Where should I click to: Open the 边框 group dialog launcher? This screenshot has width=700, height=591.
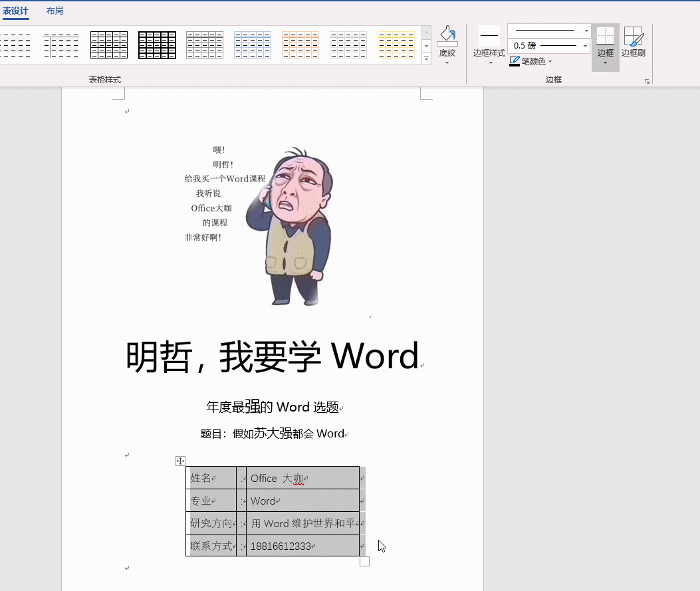click(647, 81)
